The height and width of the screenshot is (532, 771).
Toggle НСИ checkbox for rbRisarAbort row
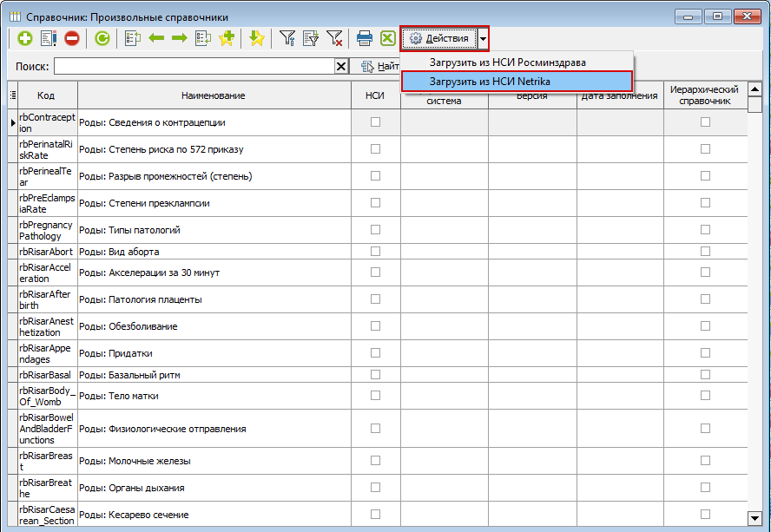(375, 252)
